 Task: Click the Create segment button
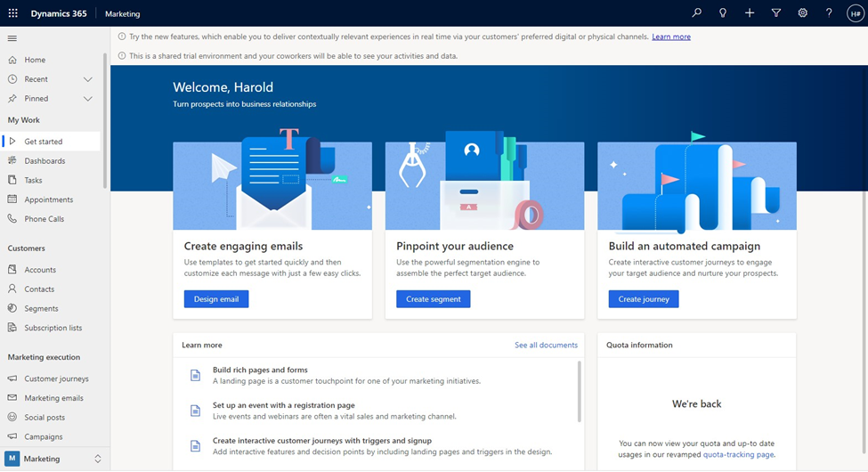pos(434,299)
